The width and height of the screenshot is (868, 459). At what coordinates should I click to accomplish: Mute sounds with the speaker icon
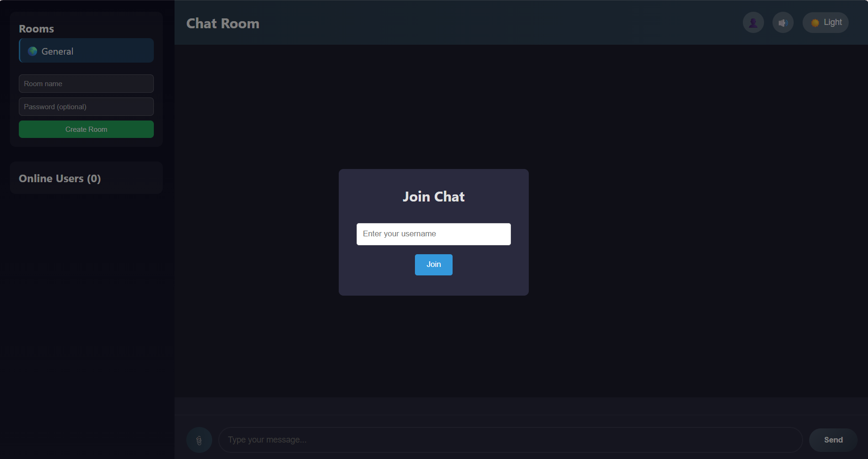(x=783, y=23)
